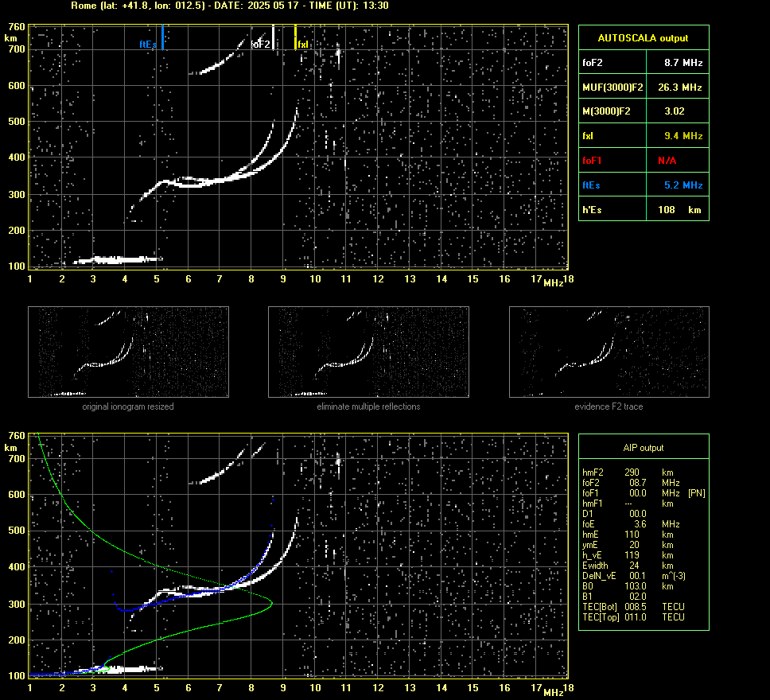770x700 pixels.
Task: Click the 'original ionogram resized' caption
Action: tap(128, 406)
